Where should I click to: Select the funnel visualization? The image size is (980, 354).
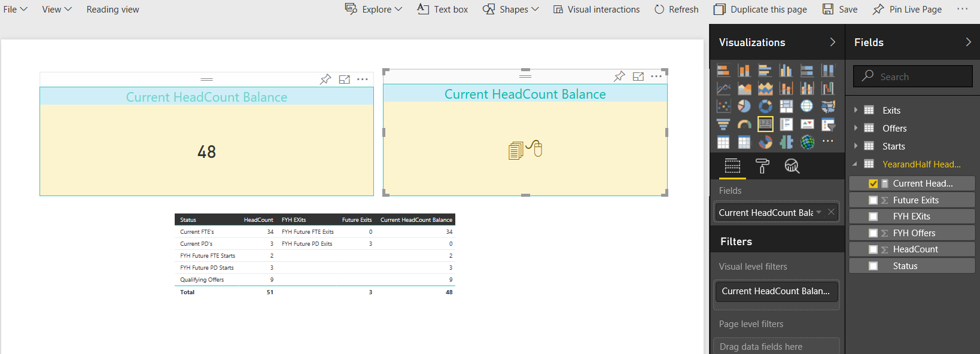pos(723,124)
